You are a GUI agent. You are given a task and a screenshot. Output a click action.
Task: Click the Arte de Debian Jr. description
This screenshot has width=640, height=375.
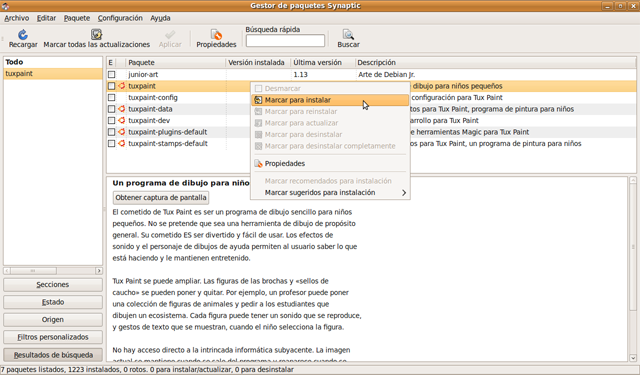pyautogui.click(x=387, y=74)
